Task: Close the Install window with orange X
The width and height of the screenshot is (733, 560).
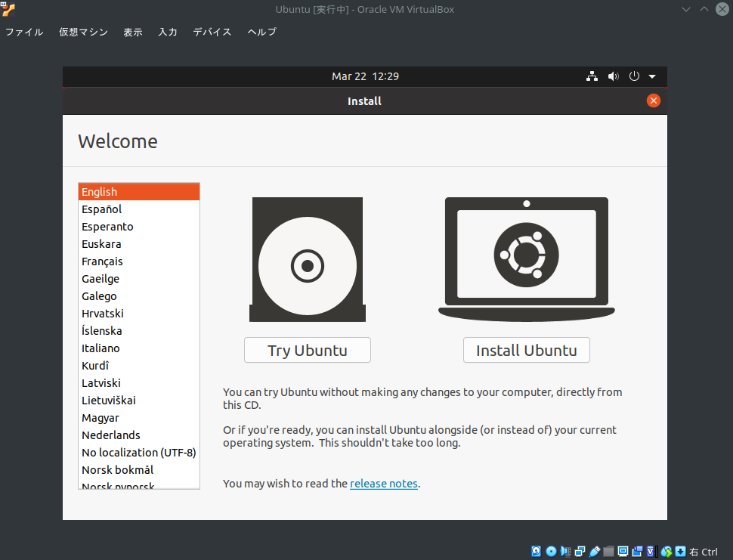Action: tap(653, 101)
